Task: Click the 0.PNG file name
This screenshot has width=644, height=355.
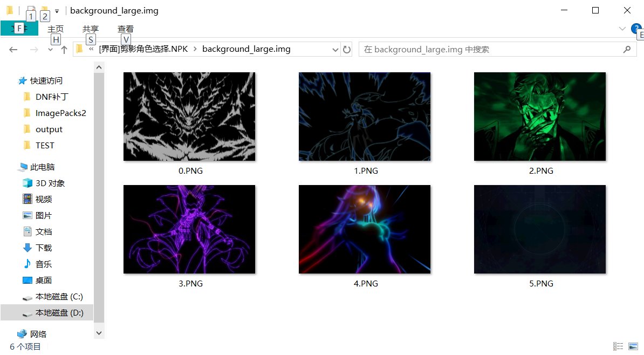Action: (190, 170)
